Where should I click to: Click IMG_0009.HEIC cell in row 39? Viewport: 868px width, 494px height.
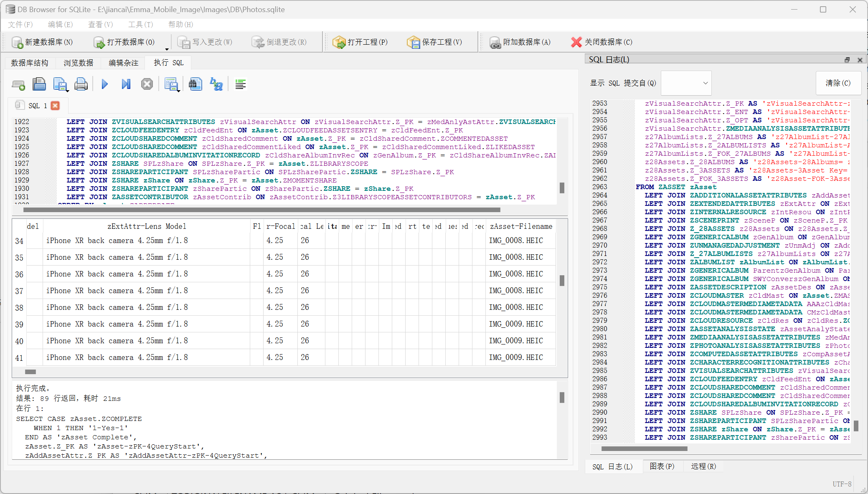(x=521, y=324)
